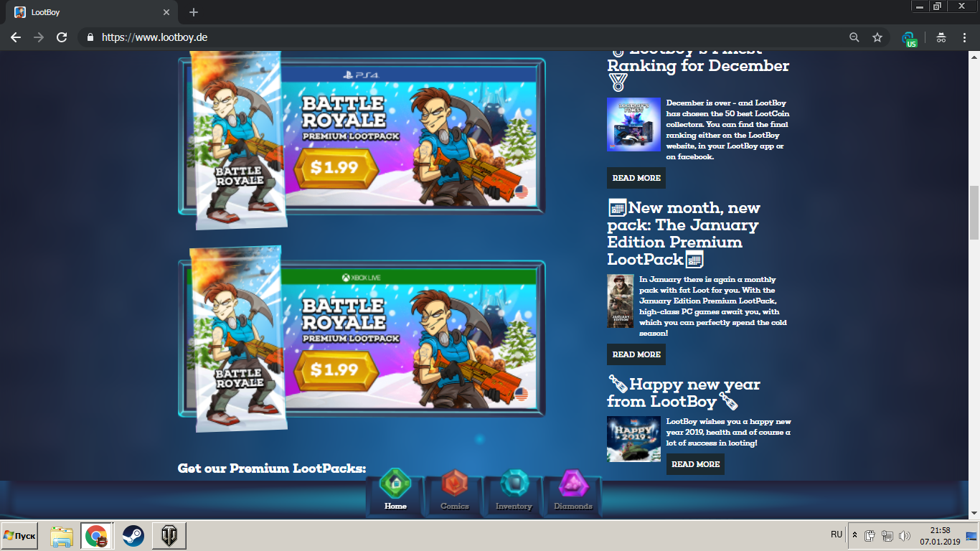Go back to the previous page
The width and height of the screenshot is (980, 551).
pos(16,37)
